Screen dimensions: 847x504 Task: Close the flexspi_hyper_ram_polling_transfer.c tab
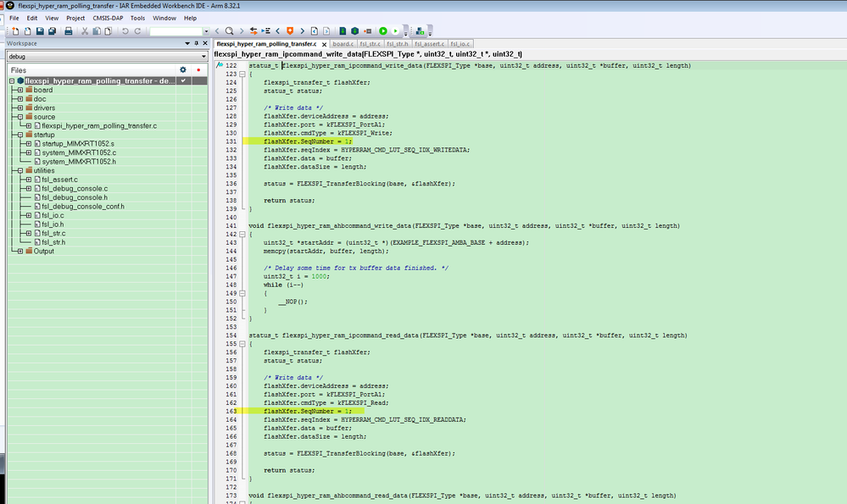(324, 44)
